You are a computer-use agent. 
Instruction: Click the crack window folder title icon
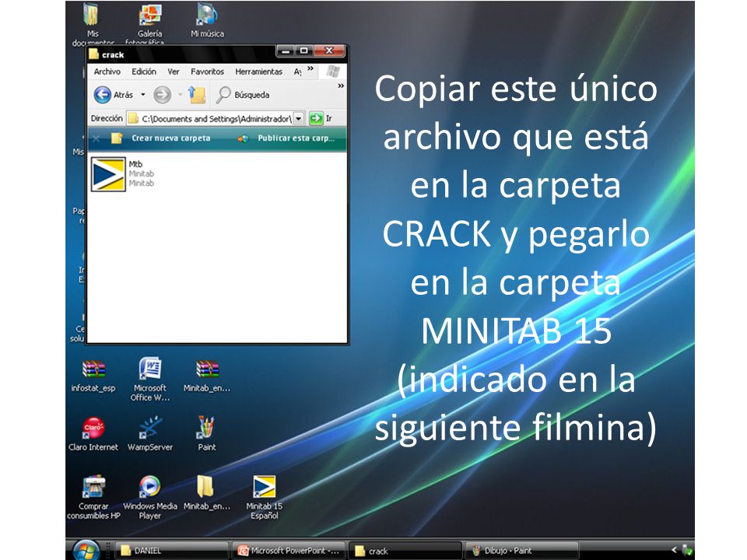click(x=94, y=54)
